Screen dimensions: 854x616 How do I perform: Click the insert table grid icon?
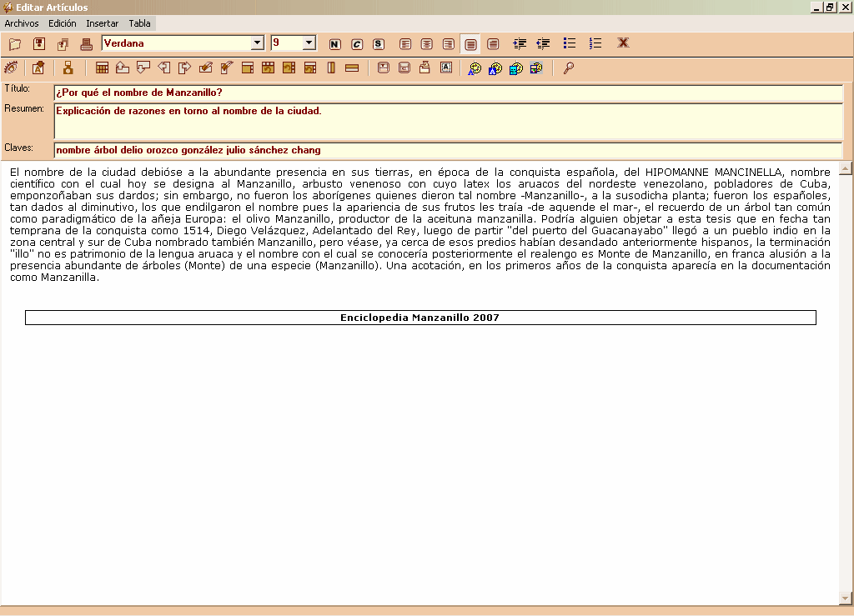[x=102, y=68]
